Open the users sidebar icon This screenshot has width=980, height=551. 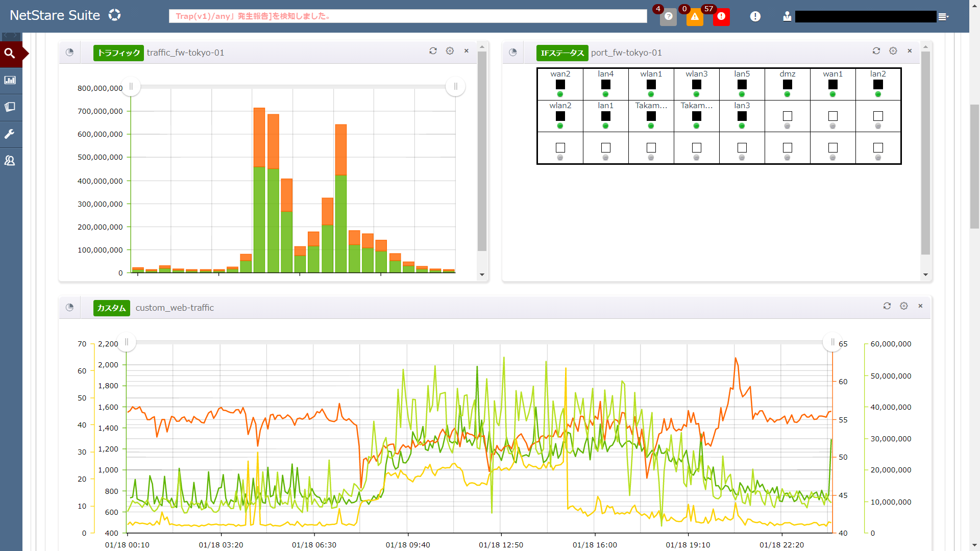pyautogui.click(x=10, y=161)
